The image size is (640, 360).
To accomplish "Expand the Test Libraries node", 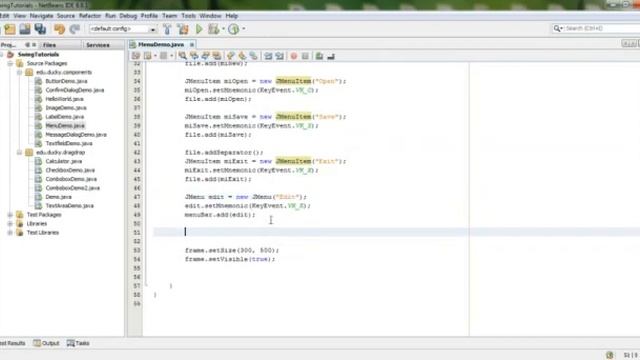I will tap(10, 233).
